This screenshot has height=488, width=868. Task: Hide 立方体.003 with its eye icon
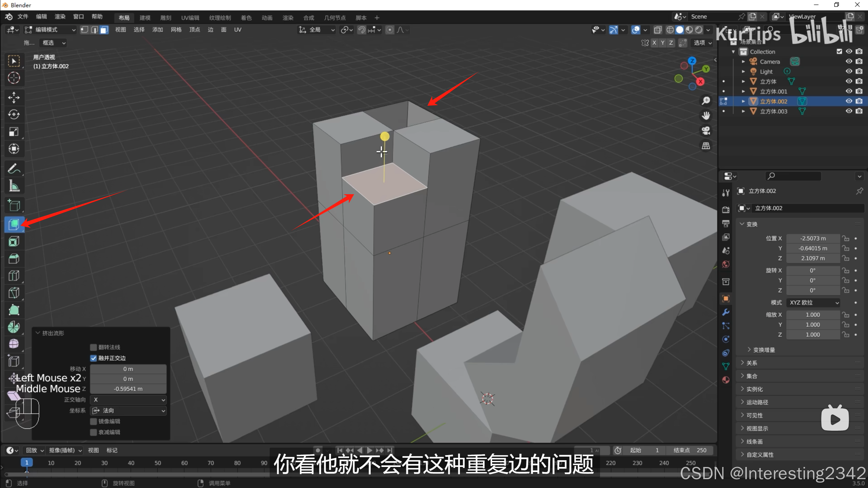click(x=849, y=111)
